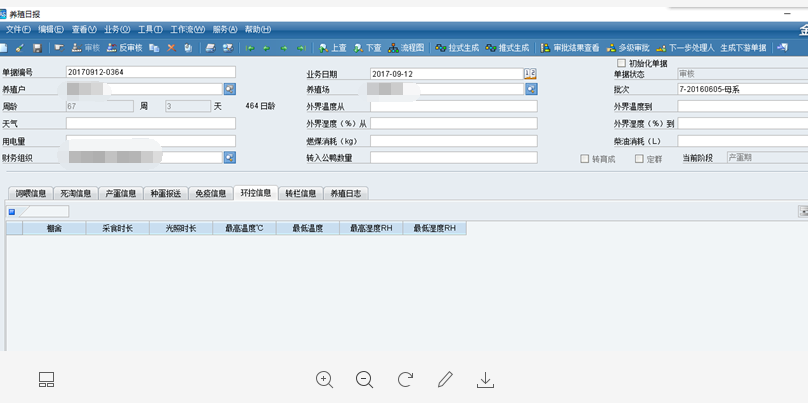Open the 流程图 flowchart view
The width and height of the screenshot is (808, 403).
click(407, 48)
